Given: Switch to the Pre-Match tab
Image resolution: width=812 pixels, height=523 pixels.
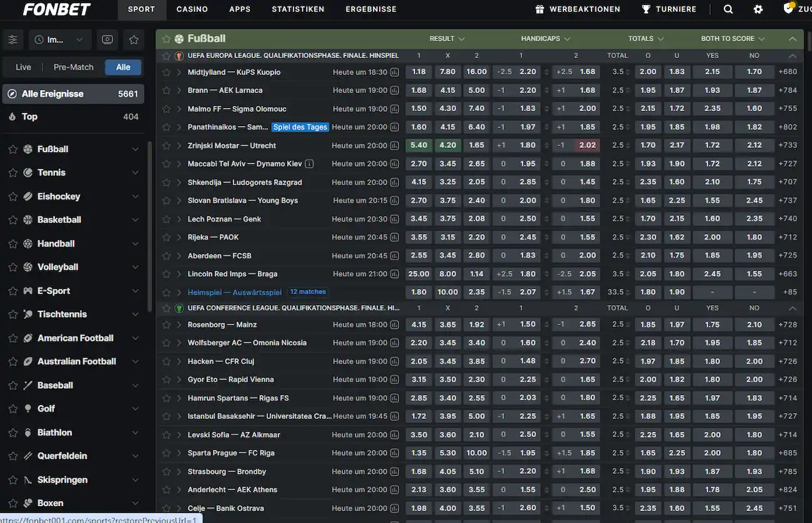Looking at the screenshot, I should pos(74,67).
